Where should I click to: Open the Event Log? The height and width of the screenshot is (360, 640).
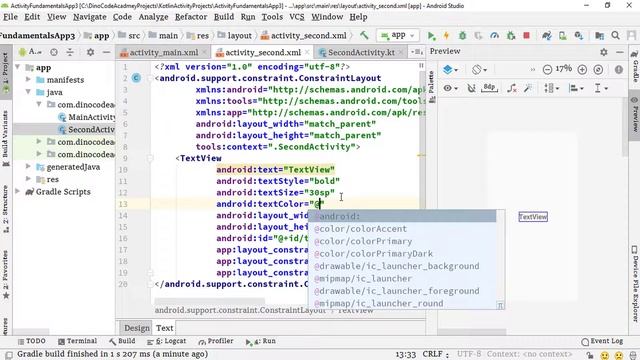pos(602,341)
